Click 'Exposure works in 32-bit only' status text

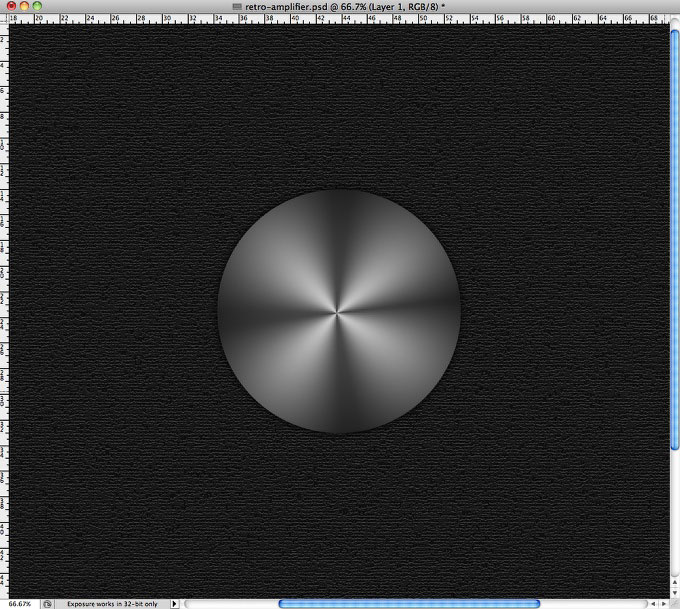[112, 604]
